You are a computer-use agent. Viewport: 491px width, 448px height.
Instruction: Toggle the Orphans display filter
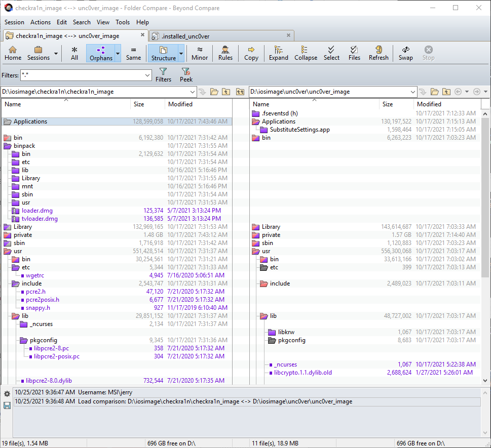(x=101, y=53)
